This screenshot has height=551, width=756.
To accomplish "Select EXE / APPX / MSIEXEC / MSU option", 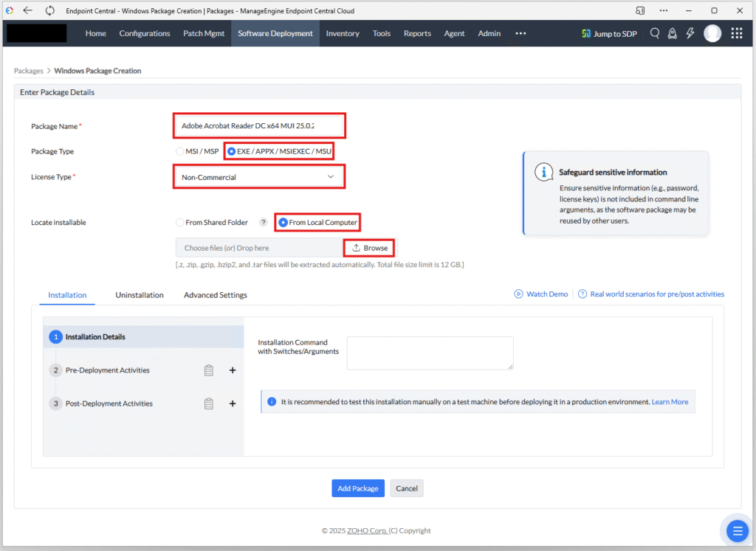I will click(232, 152).
